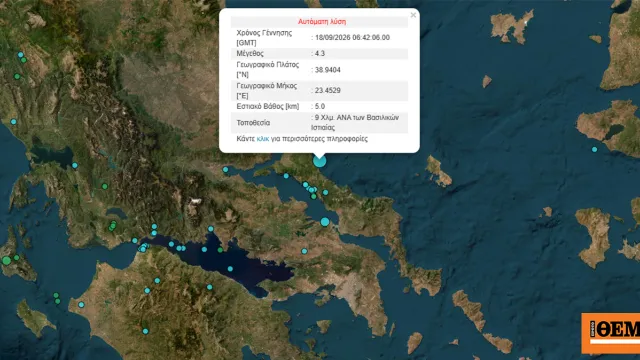This screenshot has width=640, height=360.
Task: Select the latitude value 38.9404
Action: [x=328, y=70]
